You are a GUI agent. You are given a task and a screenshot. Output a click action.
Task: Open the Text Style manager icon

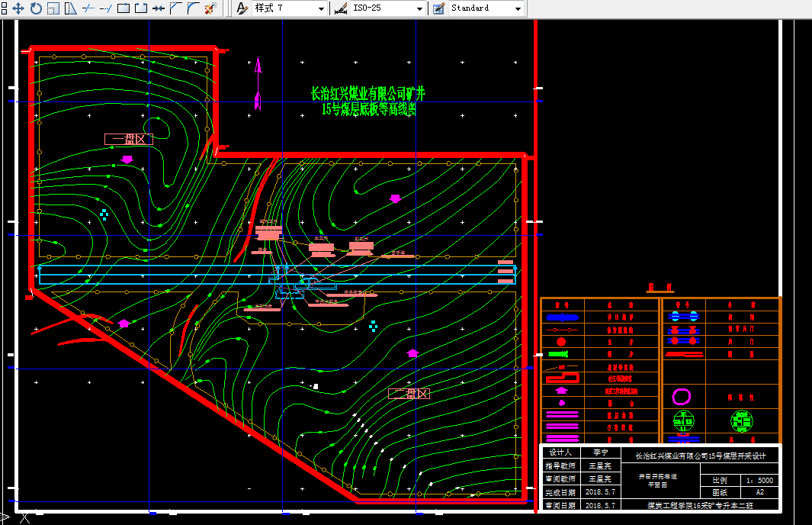point(242,8)
